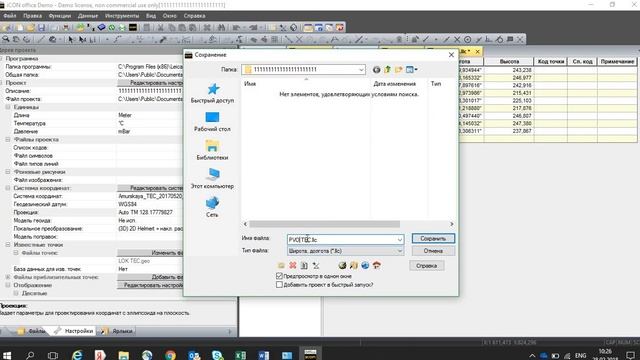Collapse the Файлы проекта section
Screen dimensions: 640x360
(x=8, y=140)
